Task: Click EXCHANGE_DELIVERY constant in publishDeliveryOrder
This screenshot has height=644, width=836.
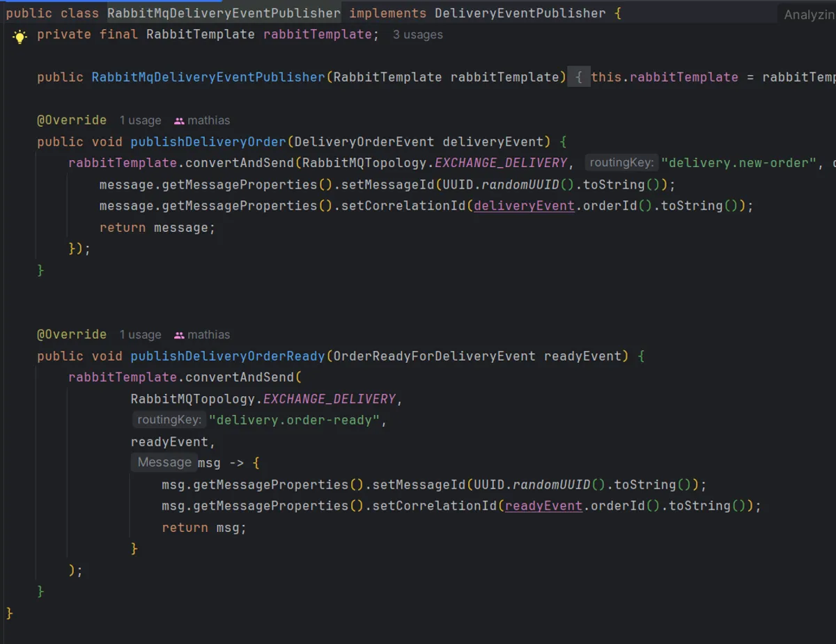Action: click(x=501, y=163)
